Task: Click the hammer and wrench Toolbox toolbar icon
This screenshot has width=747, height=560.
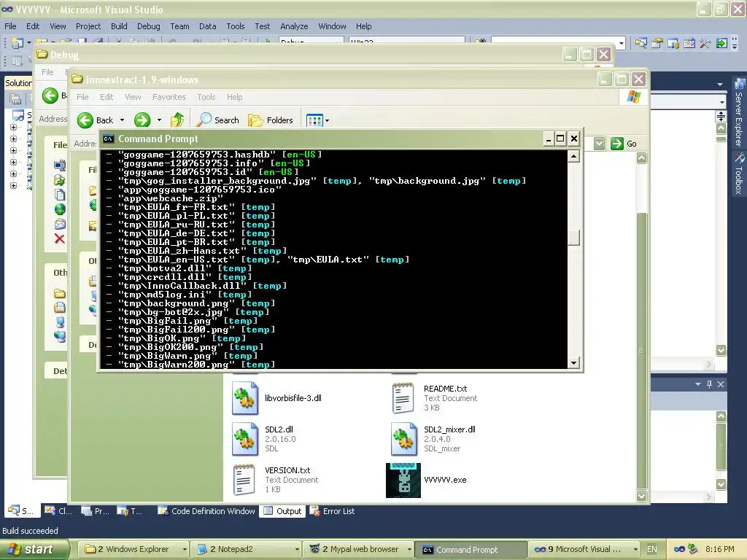Action: tap(705, 43)
